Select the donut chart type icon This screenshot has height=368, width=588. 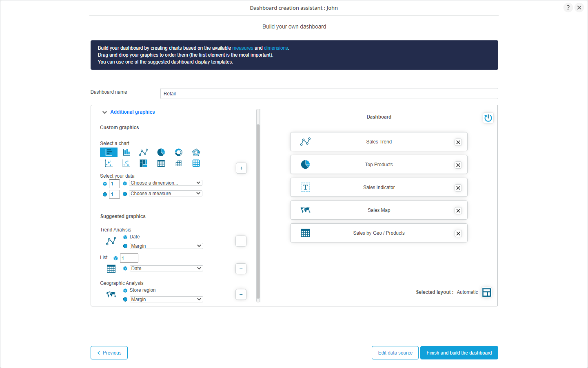(x=179, y=152)
